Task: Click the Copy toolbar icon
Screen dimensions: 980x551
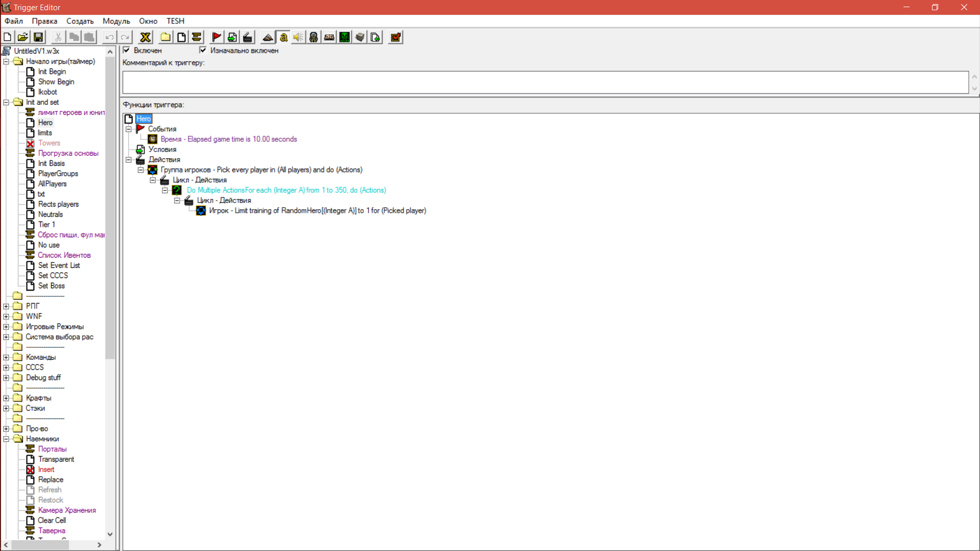Action: coord(74,37)
